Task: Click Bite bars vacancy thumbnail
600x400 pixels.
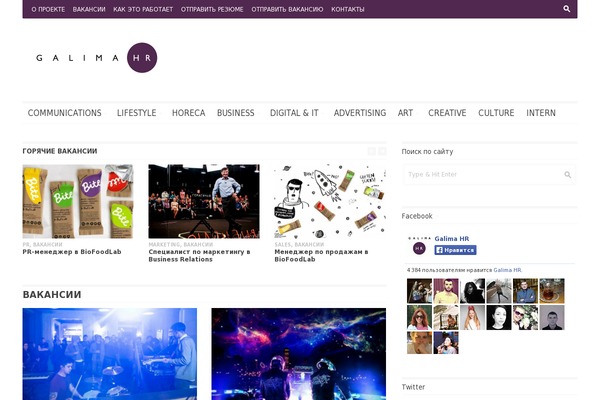Action: (x=78, y=202)
